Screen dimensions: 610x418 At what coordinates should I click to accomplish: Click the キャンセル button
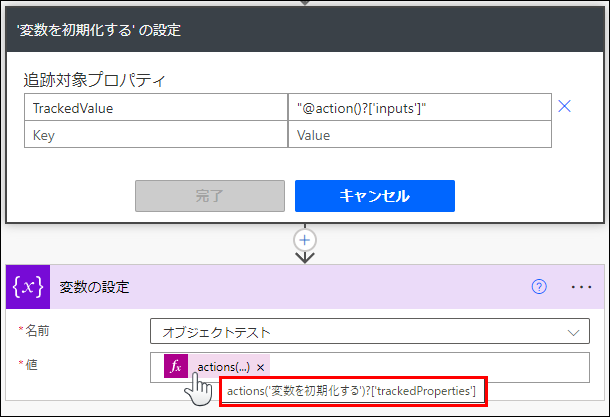click(x=375, y=196)
